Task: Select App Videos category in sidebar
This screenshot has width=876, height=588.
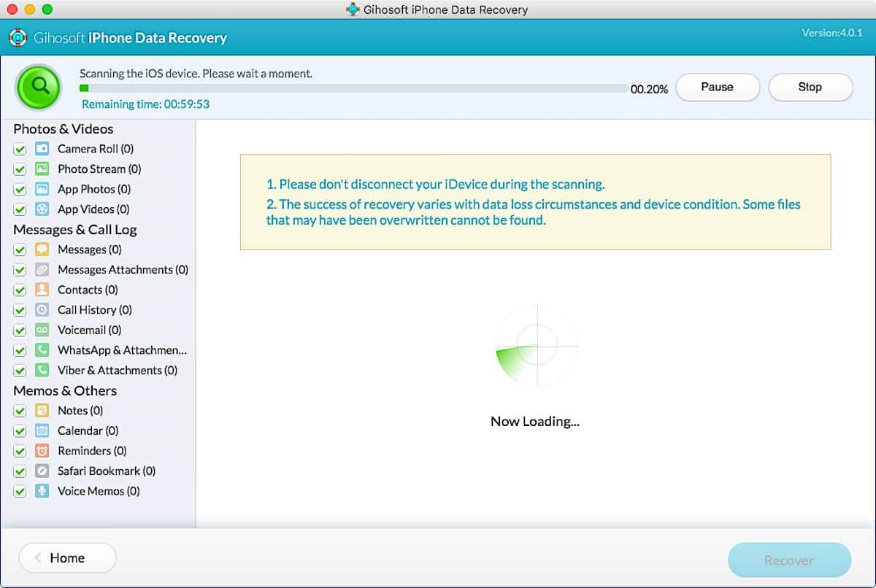Action: click(93, 209)
